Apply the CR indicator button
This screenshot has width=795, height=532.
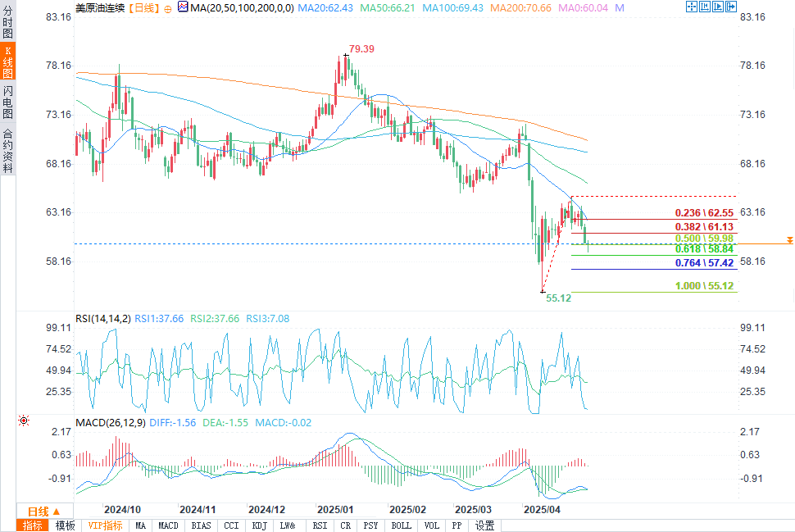click(x=345, y=525)
